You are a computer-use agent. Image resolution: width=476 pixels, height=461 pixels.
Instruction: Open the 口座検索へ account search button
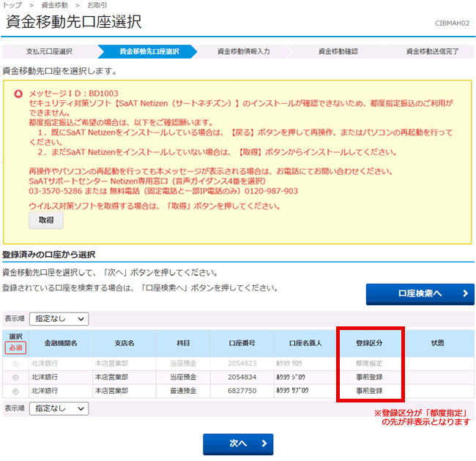point(420,294)
